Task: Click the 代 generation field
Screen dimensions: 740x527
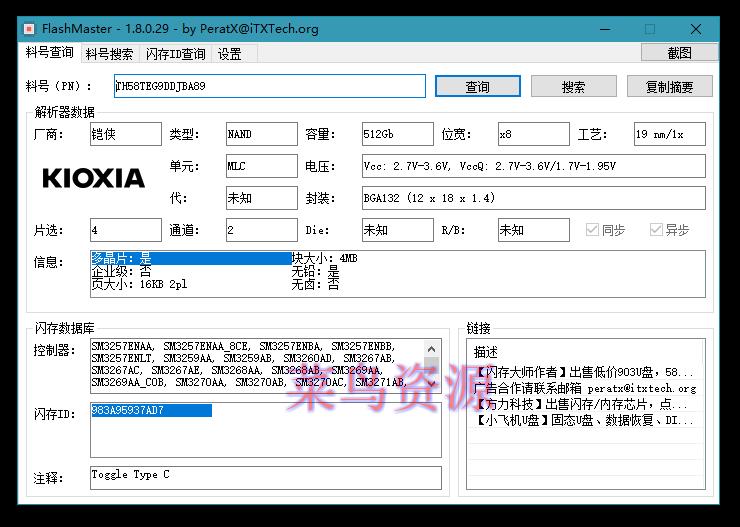Action: (x=261, y=198)
